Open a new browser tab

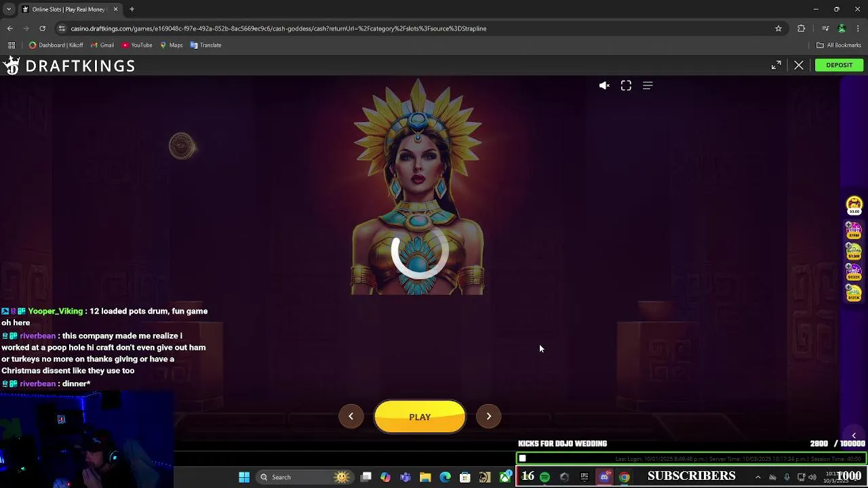[x=132, y=9]
